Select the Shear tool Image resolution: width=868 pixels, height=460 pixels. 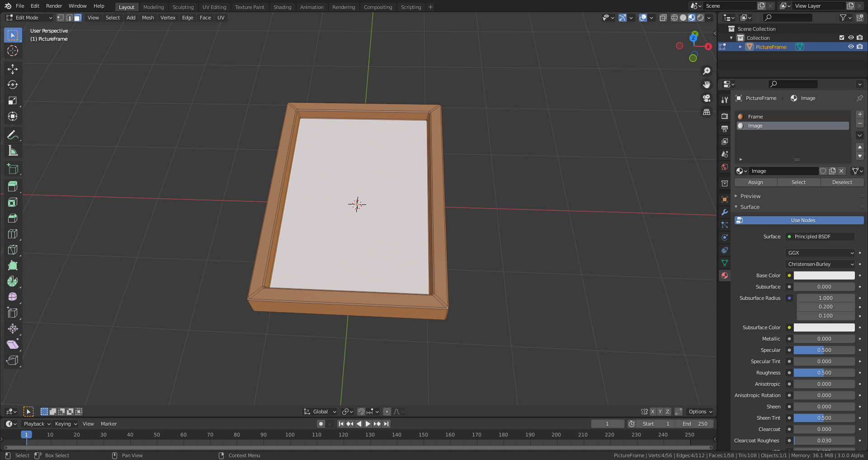pos(13,345)
